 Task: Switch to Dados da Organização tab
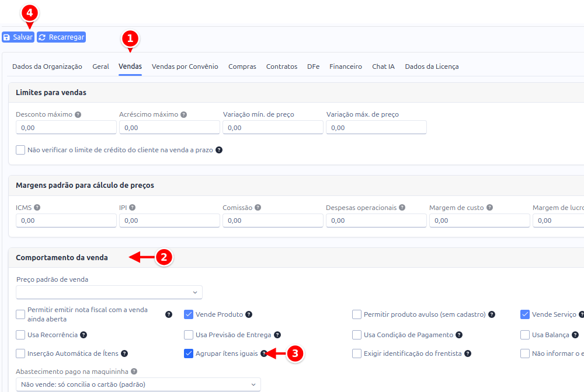point(47,66)
